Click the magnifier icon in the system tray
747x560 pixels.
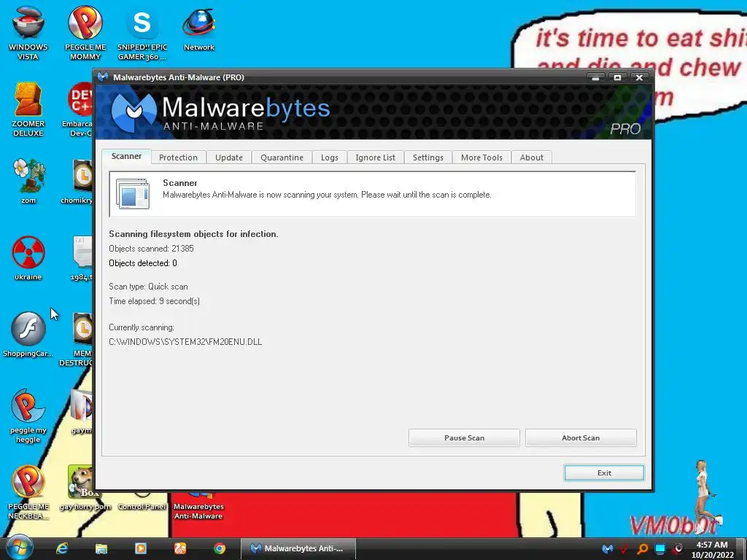click(x=642, y=549)
